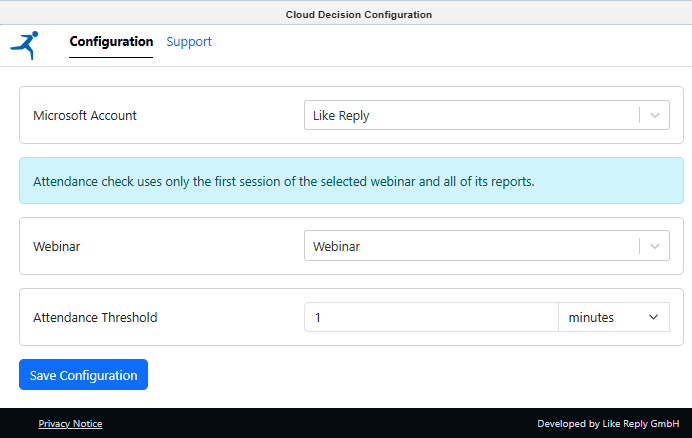The width and height of the screenshot is (692, 438).
Task: Open the minutes unit dropdown
Action: [x=614, y=317]
